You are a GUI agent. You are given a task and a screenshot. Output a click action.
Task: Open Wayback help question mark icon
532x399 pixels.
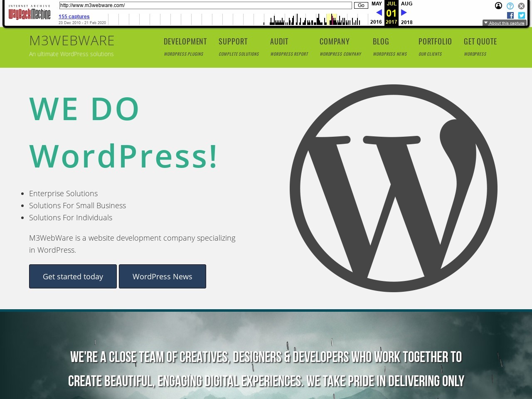(x=510, y=6)
